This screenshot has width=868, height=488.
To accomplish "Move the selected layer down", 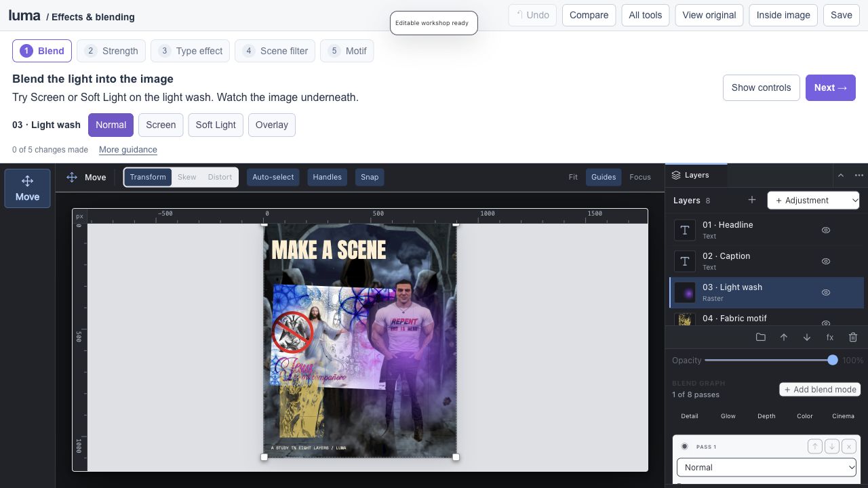I will point(807,337).
